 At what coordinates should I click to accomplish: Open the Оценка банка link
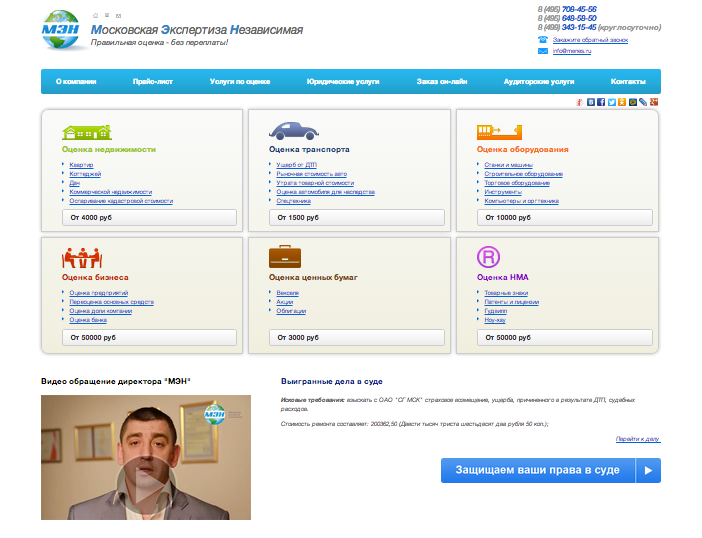tap(88, 320)
